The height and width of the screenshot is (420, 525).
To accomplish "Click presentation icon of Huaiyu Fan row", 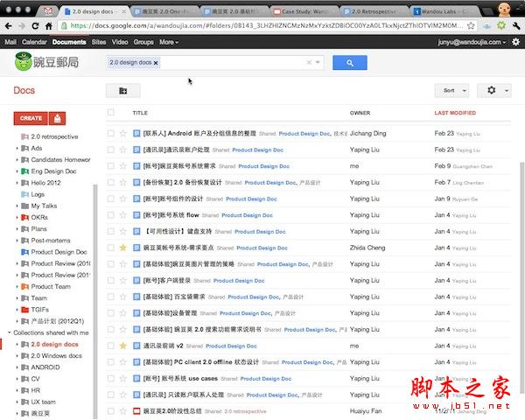I will pyautogui.click(x=136, y=411).
